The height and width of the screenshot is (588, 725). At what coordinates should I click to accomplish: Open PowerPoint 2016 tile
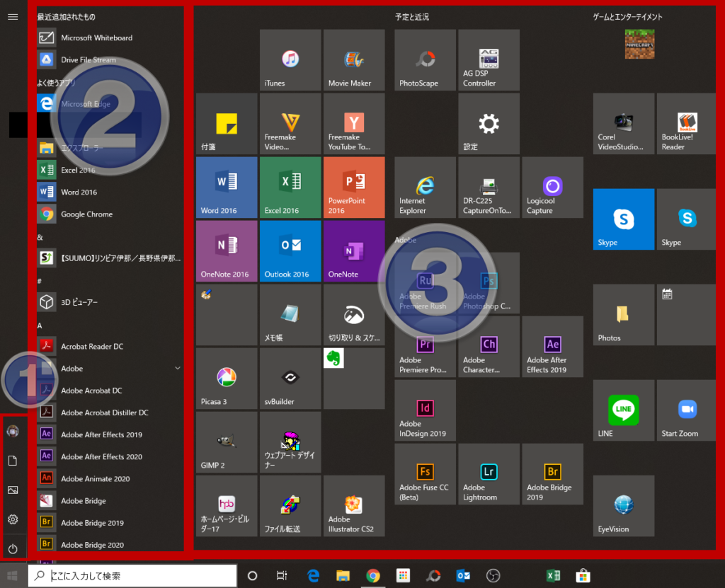click(x=354, y=188)
